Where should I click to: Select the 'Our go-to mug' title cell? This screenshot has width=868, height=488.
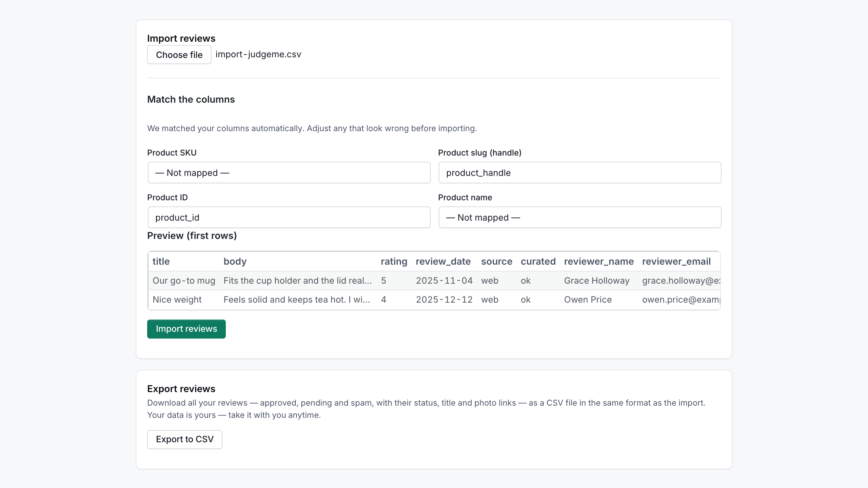click(184, 281)
